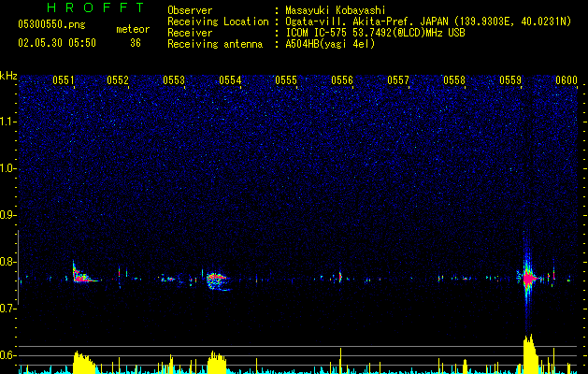Click the small echo spike at 0556

tap(340, 277)
